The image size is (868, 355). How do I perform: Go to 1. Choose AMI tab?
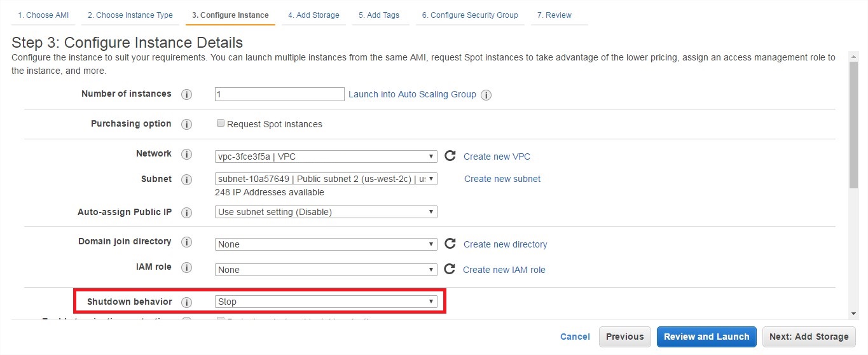[43, 15]
